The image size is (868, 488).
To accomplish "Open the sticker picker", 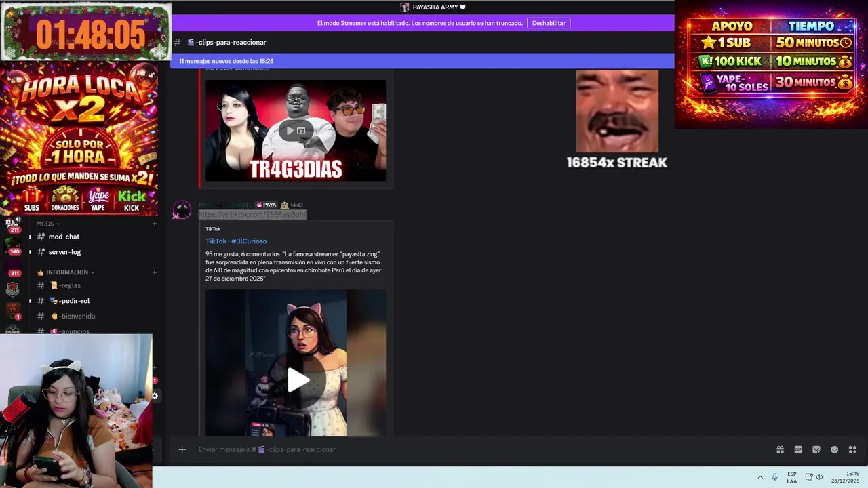I will point(816,449).
